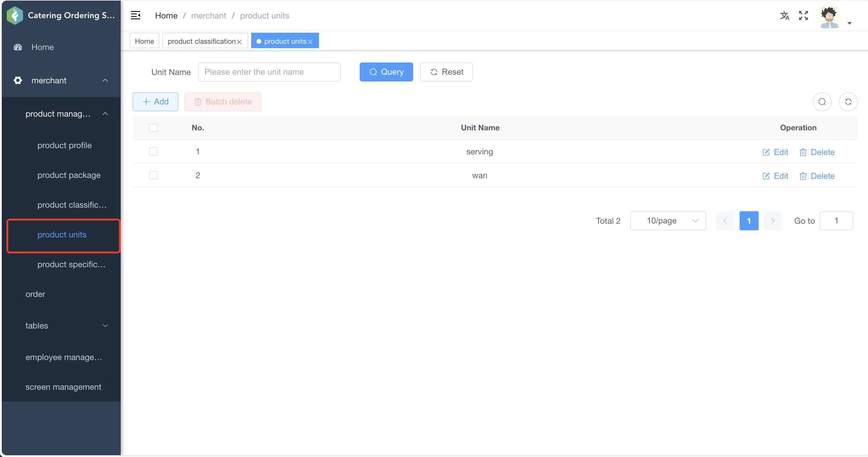Toggle fullscreen mode icon

coord(803,15)
